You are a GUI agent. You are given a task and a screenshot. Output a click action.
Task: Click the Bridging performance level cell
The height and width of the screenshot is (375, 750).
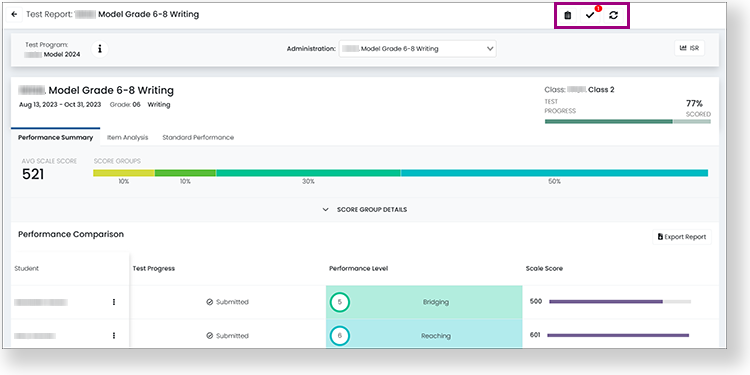coord(424,302)
